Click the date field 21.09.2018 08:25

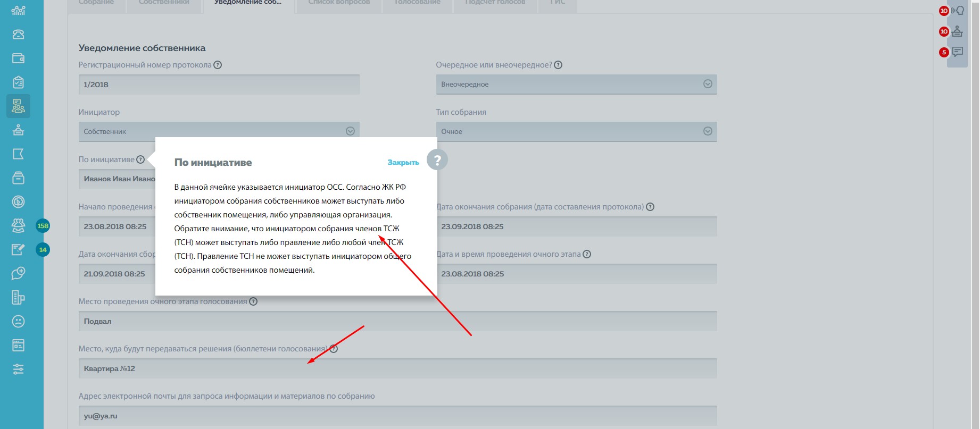117,273
